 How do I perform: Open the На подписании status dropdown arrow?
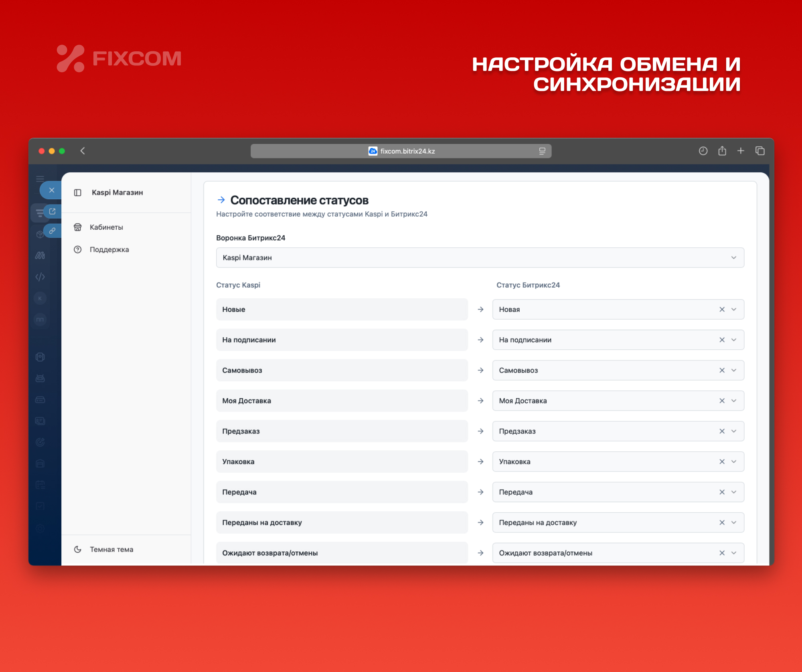734,340
